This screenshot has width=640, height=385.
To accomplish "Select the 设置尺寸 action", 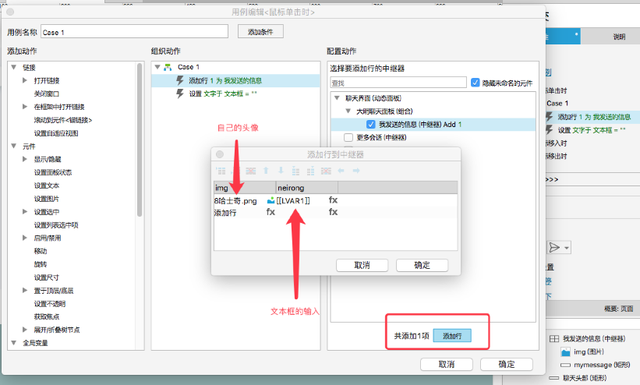I will [47, 277].
